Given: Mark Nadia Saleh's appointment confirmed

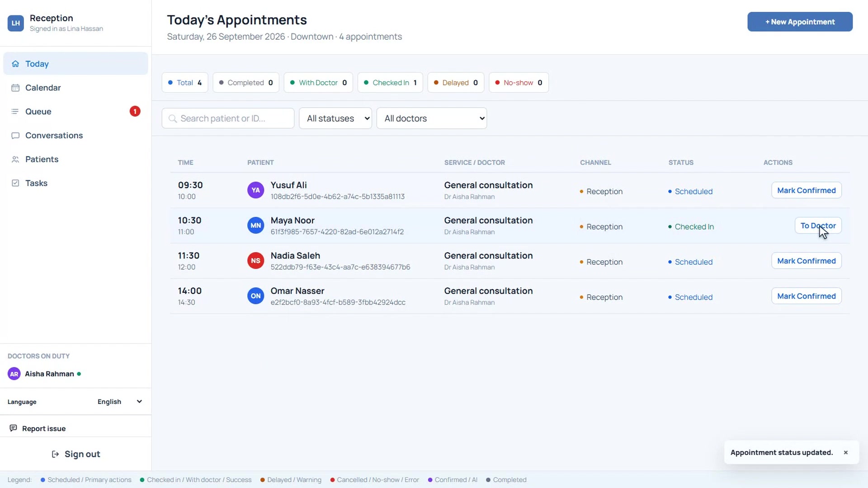Looking at the screenshot, I should (x=806, y=261).
